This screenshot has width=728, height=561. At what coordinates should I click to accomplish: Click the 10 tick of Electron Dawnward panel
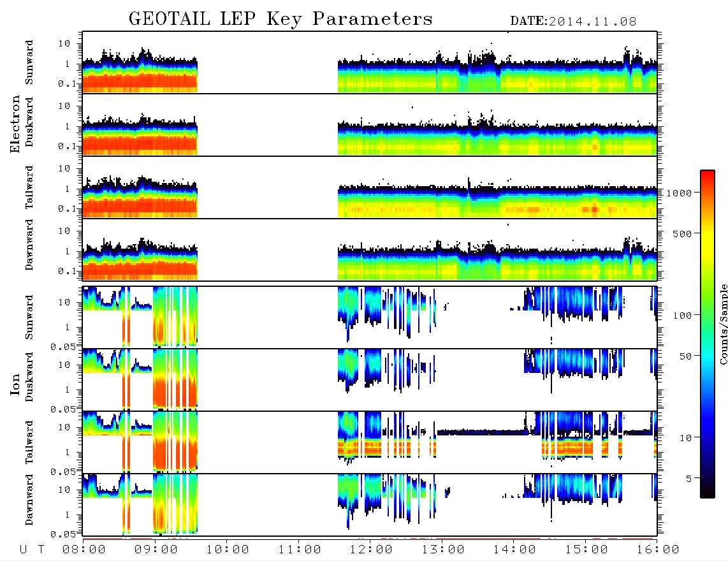(x=64, y=231)
